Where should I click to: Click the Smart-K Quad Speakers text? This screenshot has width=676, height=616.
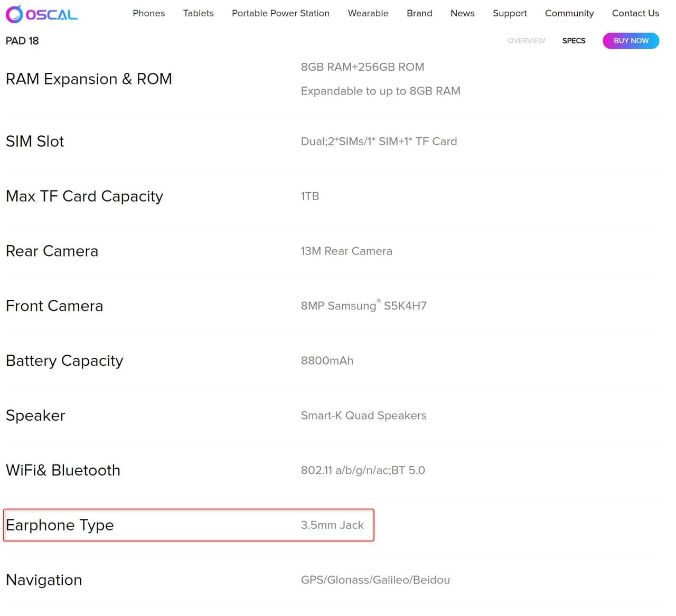pos(363,415)
